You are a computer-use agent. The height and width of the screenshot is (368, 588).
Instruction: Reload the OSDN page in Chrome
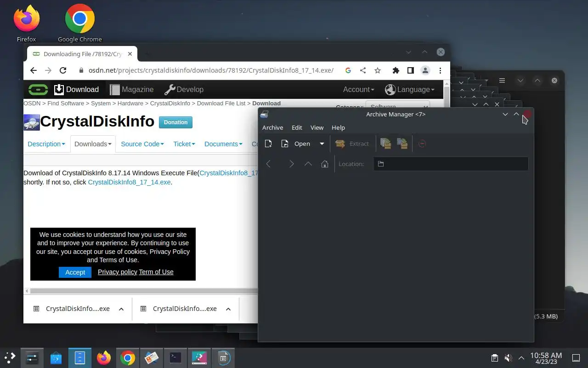click(63, 70)
